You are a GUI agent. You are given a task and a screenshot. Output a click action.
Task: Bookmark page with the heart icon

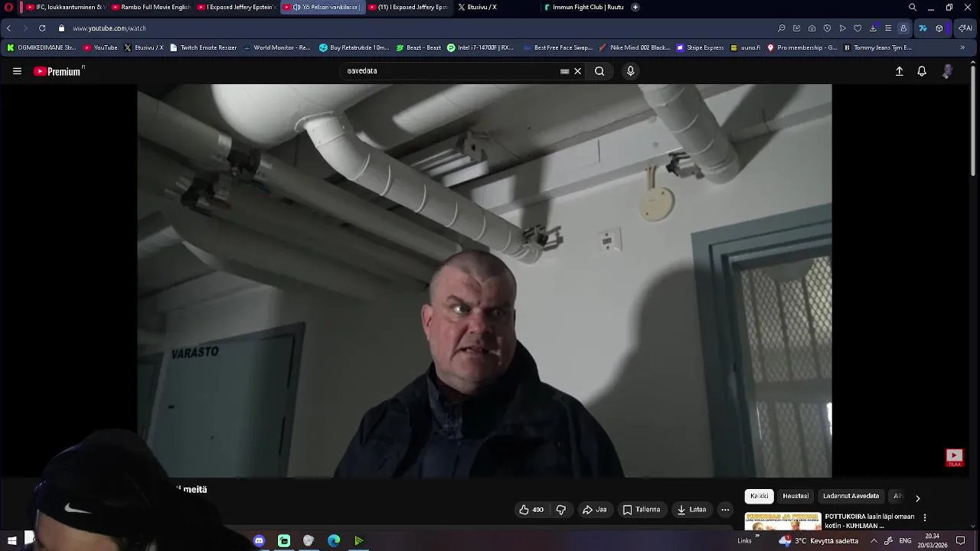[x=857, y=28]
